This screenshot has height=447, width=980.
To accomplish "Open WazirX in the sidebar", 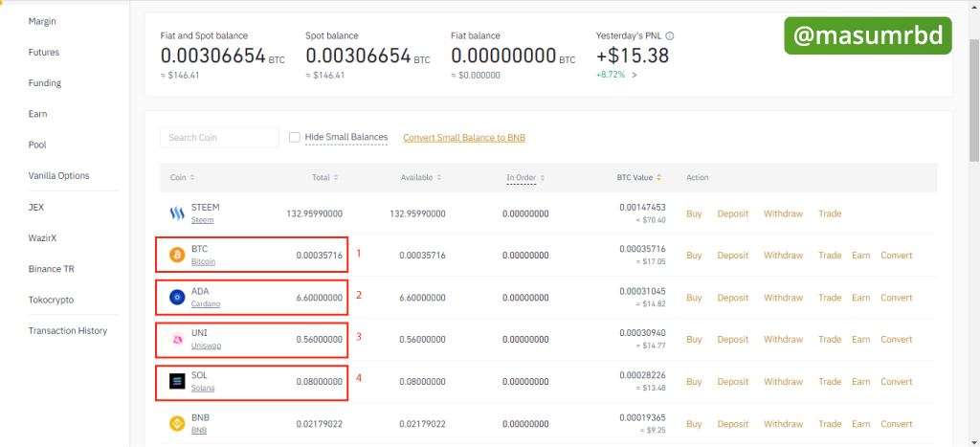I will pyautogui.click(x=42, y=238).
